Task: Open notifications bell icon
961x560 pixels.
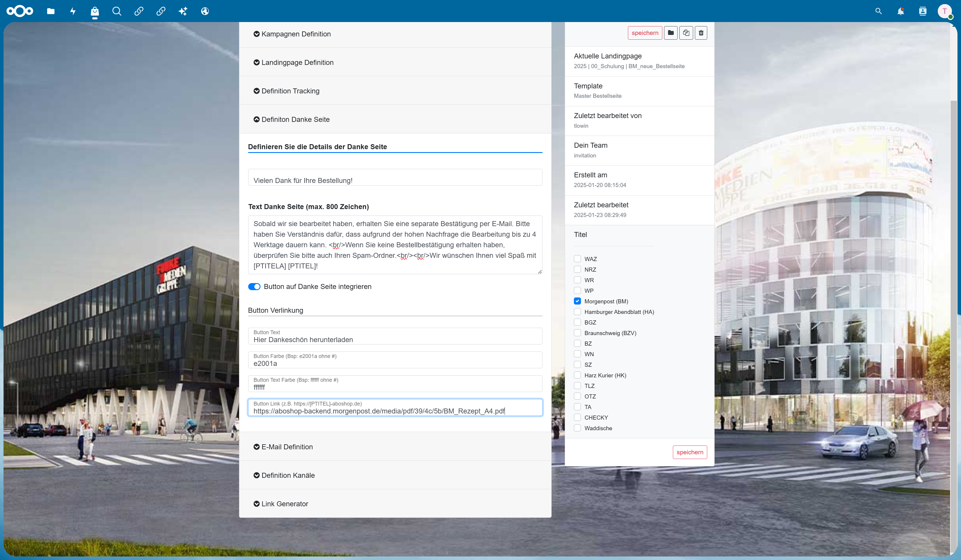Action: [901, 11]
